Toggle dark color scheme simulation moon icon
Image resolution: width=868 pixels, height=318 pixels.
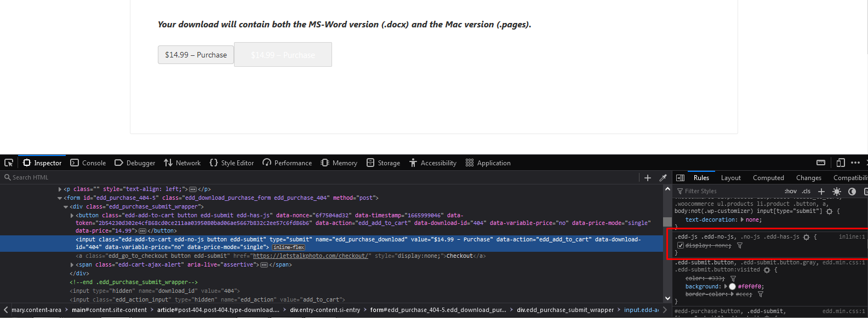pos(852,191)
